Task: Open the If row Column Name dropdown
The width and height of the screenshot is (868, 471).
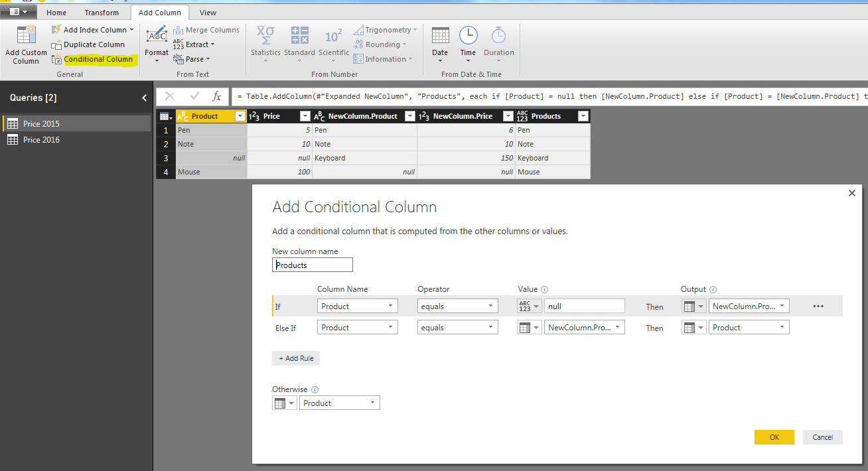Action: click(358, 306)
